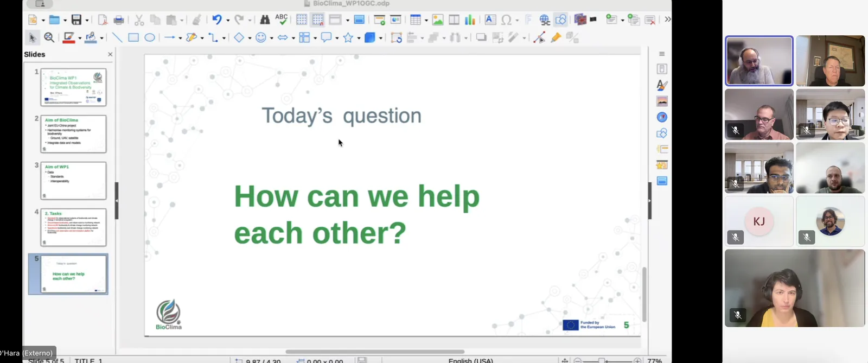Image resolution: width=868 pixels, height=363 pixels.
Task: Open Find and Replace binoculars icon
Action: [265, 20]
